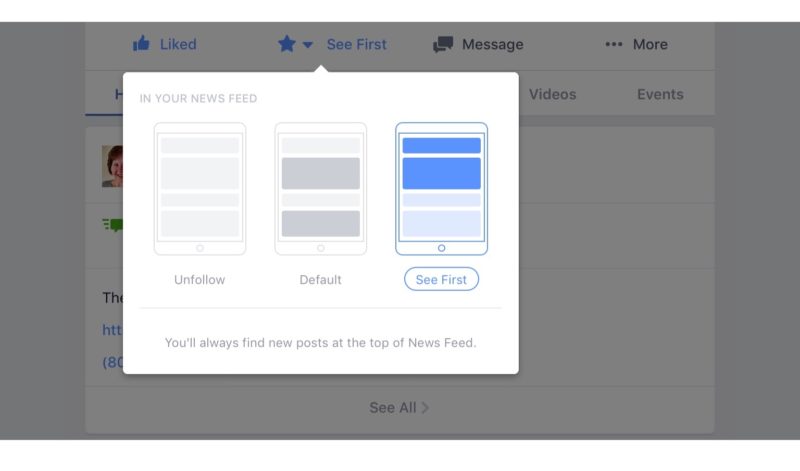The width and height of the screenshot is (800, 471).
Task: Select the See First tablet illustration
Action: click(441, 189)
